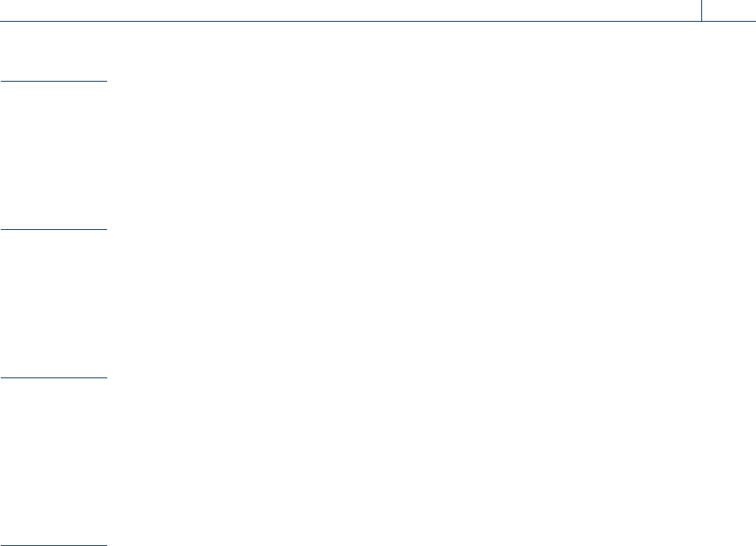756x546 pixels.
Task: Click the second short horizontal rule
Action: (54, 229)
